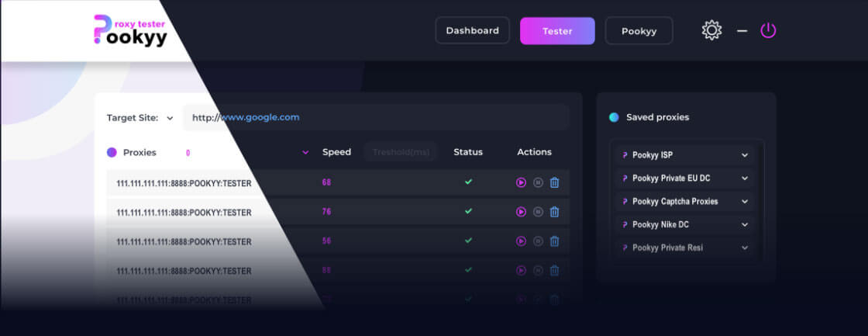Trash the proxy with speed 56
868x336 pixels.
click(x=554, y=241)
